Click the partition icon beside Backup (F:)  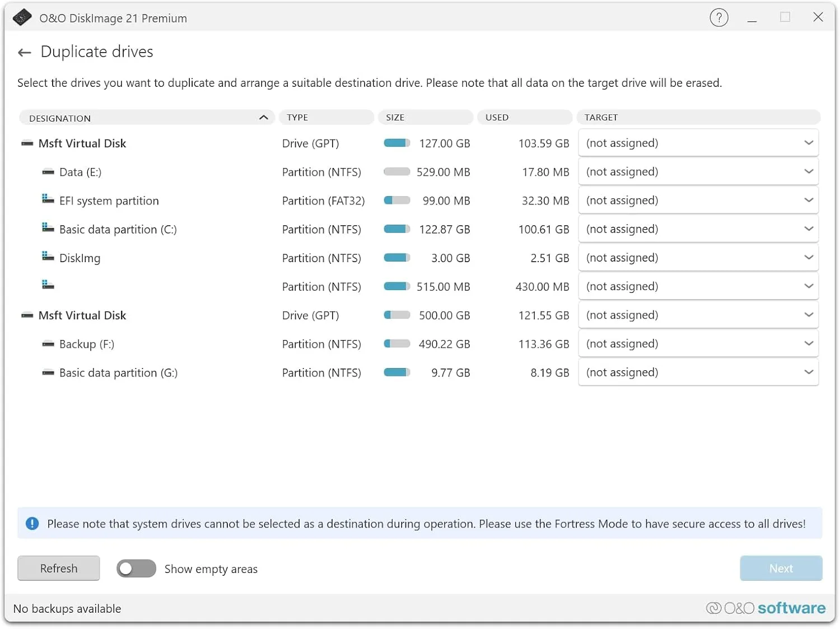tap(48, 343)
